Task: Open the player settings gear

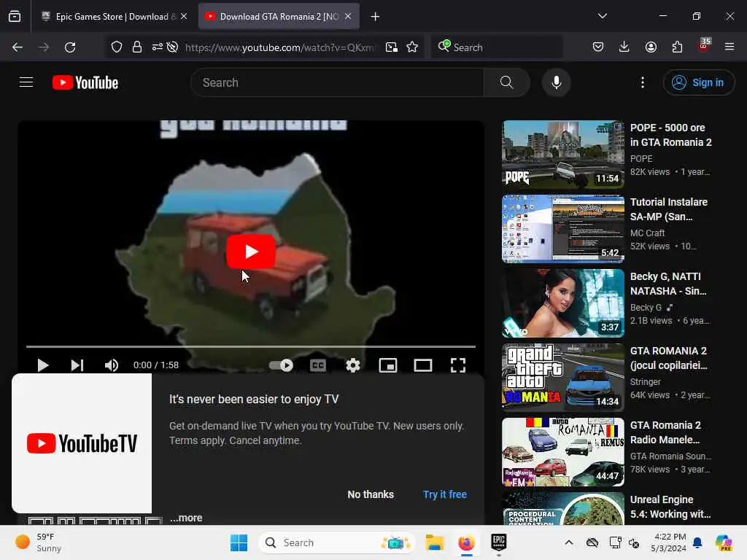Action: (352, 365)
